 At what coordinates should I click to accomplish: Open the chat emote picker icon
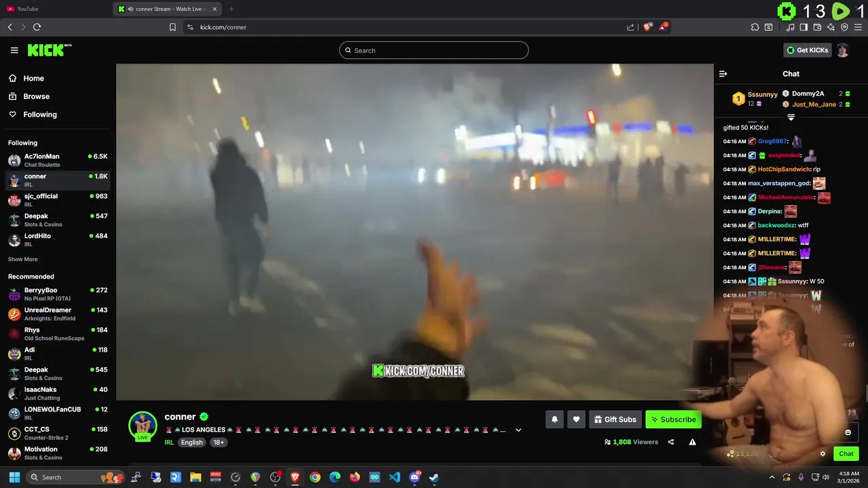[x=848, y=432]
